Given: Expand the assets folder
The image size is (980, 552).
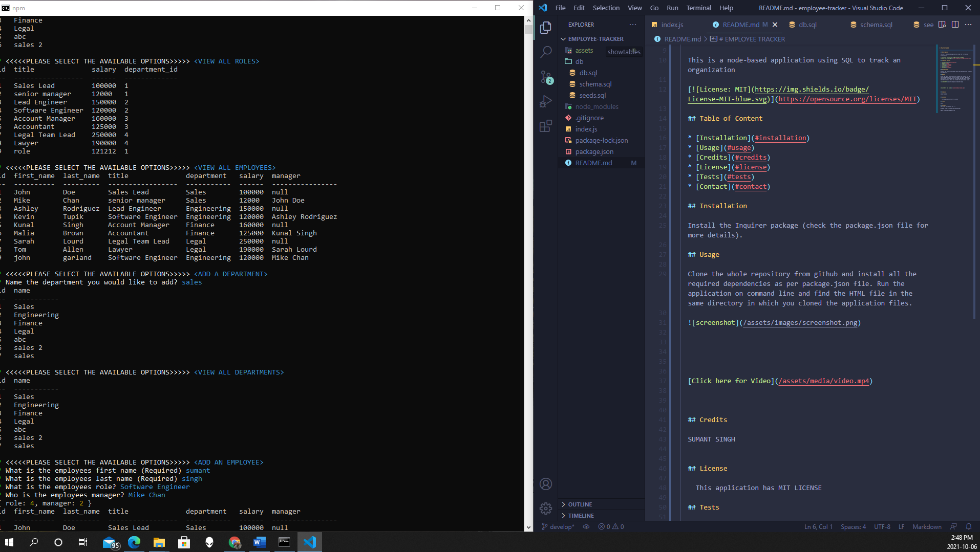Looking at the screenshot, I should pyautogui.click(x=584, y=50).
